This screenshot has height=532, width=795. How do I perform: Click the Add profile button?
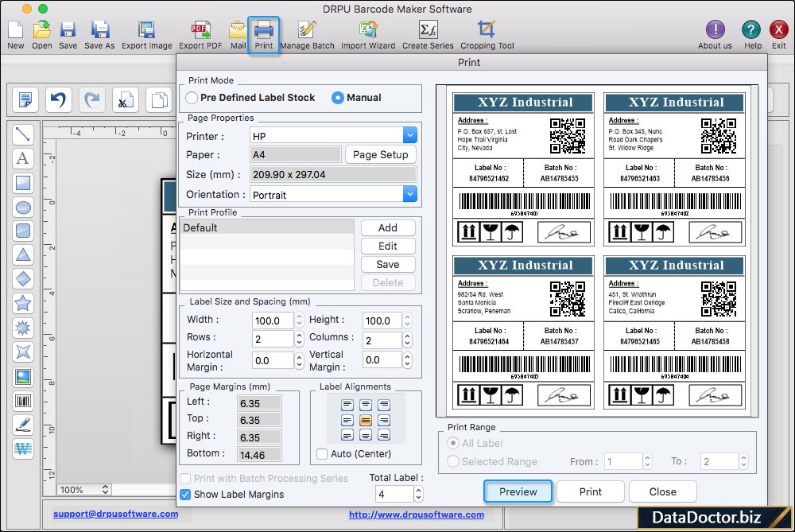pyautogui.click(x=388, y=228)
